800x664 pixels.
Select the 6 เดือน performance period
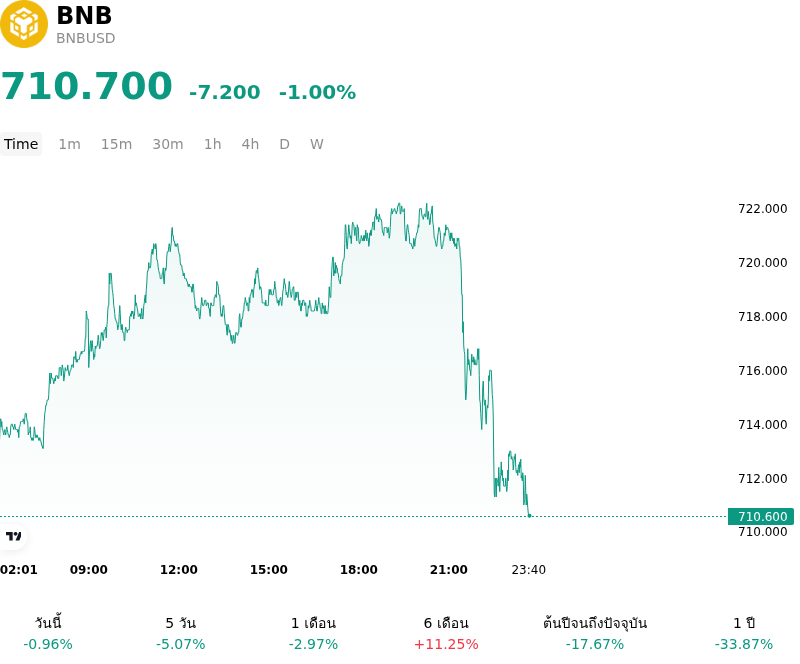(446, 634)
